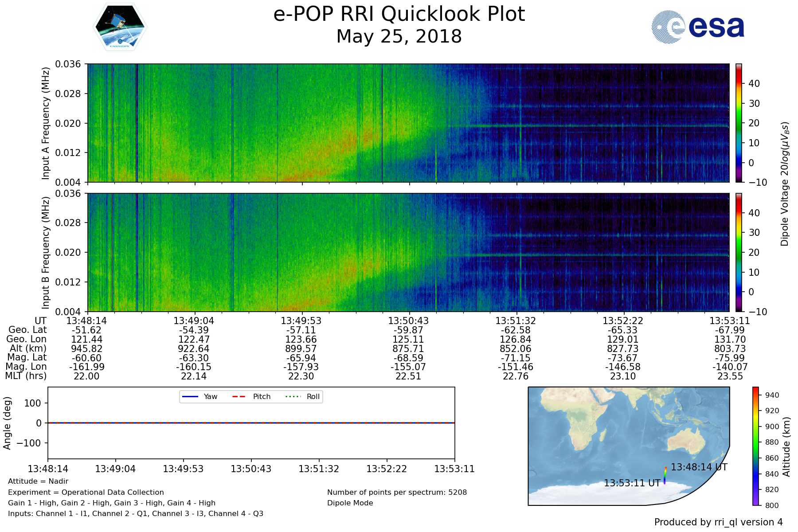Click the 13:53:11 UT label on the map
This screenshot has width=798, height=532.
pyautogui.click(x=632, y=483)
